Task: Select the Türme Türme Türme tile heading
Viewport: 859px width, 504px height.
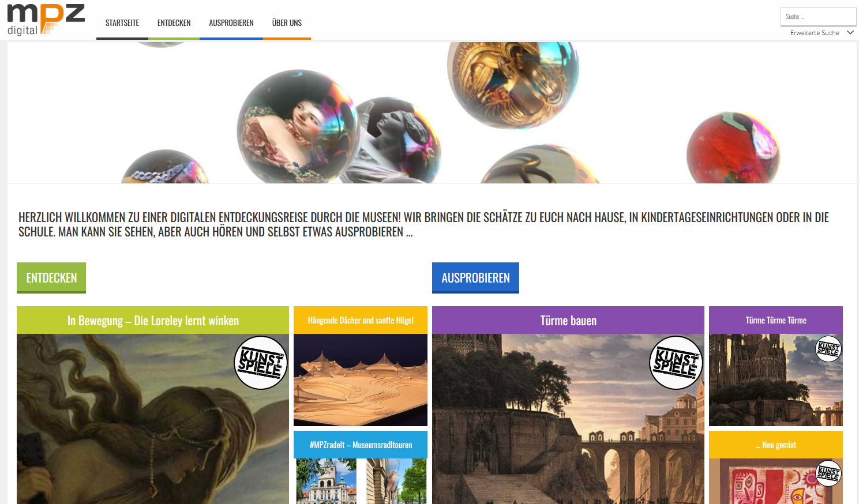Action: click(776, 320)
